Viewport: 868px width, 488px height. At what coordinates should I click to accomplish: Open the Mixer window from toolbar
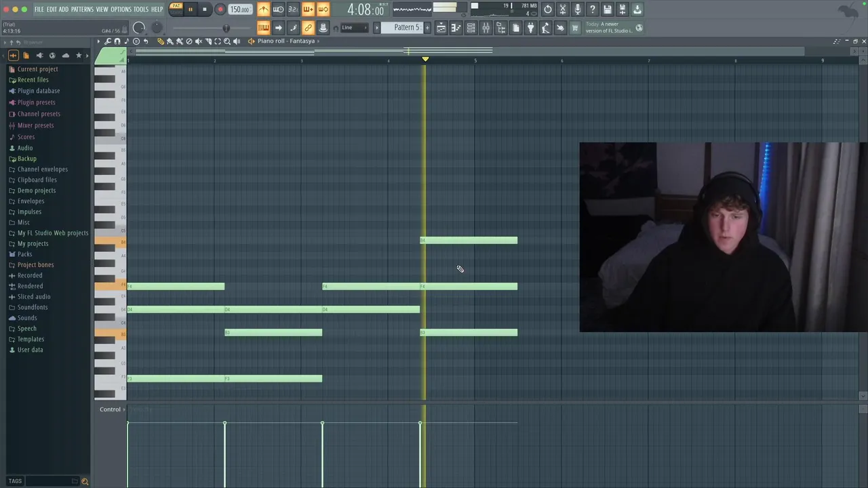[x=486, y=28]
